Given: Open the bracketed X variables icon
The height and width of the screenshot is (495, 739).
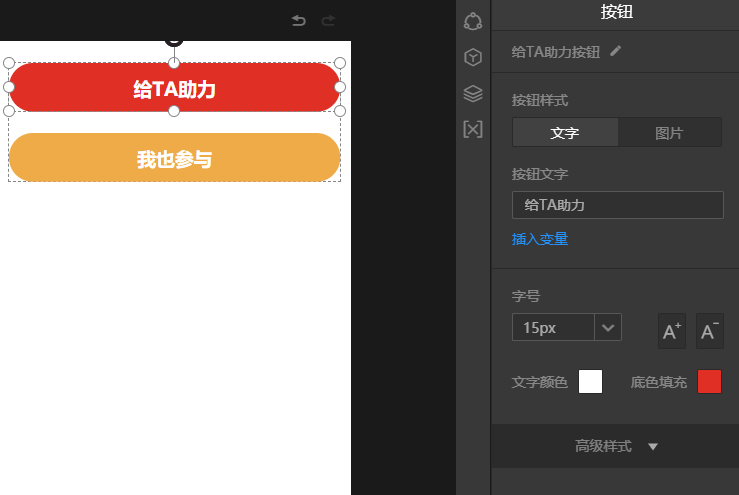Looking at the screenshot, I should point(473,129).
